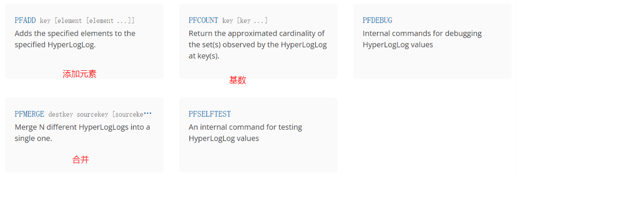Image resolution: width=644 pixels, height=223 pixels.
Task: Click 'at key(s).' in the PFCOUNT card
Action: pos(204,56)
